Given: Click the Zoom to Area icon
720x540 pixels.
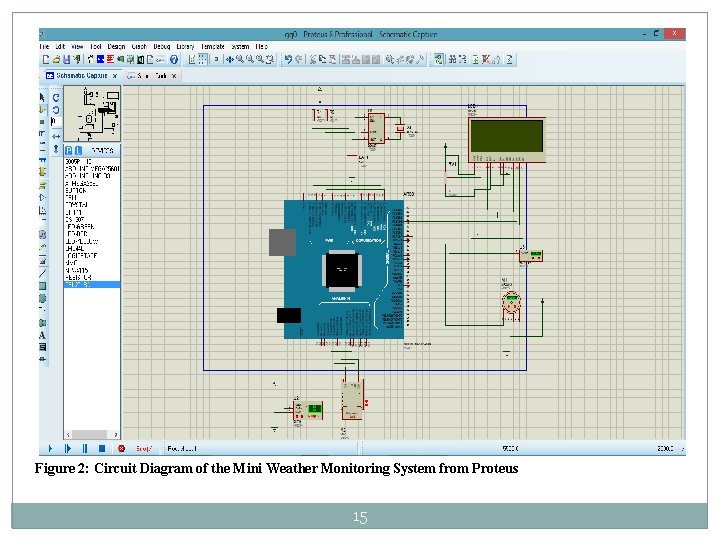Looking at the screenshot, I should [x=270, y=59].
